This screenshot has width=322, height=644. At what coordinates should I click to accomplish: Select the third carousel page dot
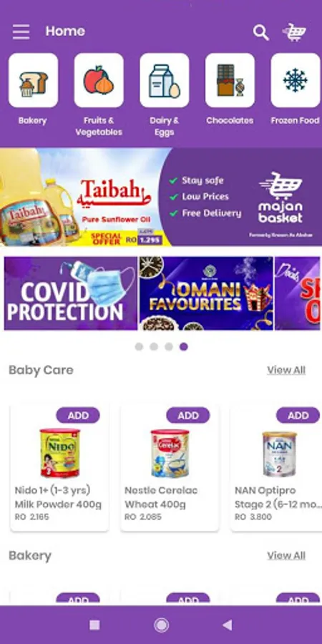[x=168, y=346]
